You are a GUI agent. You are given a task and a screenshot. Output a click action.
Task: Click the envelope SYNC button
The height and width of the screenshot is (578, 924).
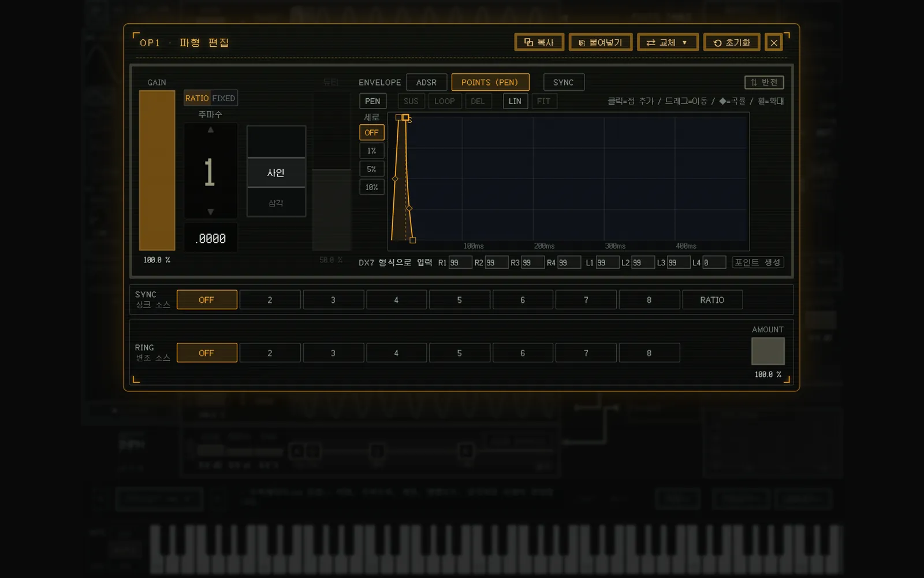tap(564, 82)
